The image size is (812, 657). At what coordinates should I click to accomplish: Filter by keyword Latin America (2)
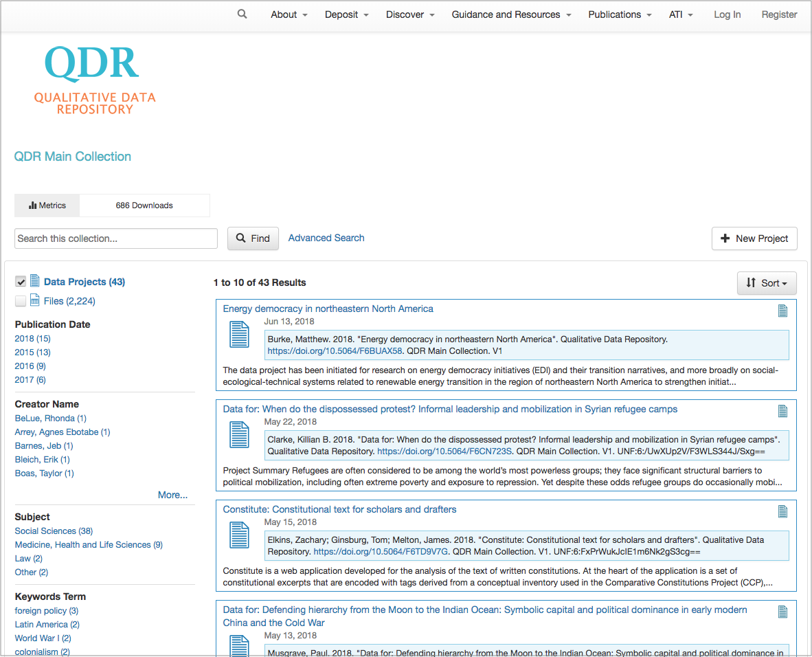click(47, 625)
